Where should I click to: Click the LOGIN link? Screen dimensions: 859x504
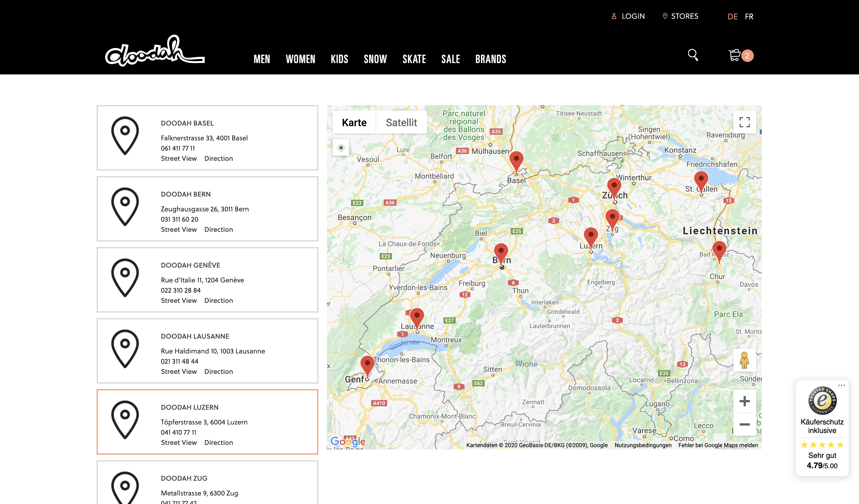coord(633,16)
